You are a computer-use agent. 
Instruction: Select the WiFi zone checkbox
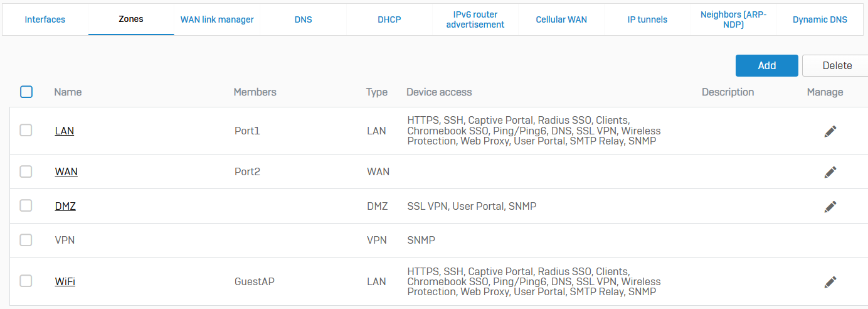26,281
